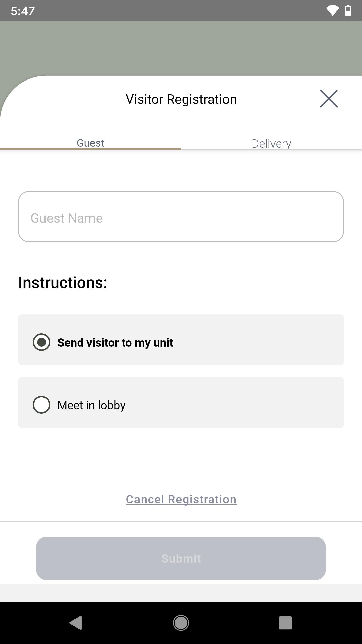Click the Cancel Registration link
The height and width of the screenshot is (644, 362).
tap(181, 499)
